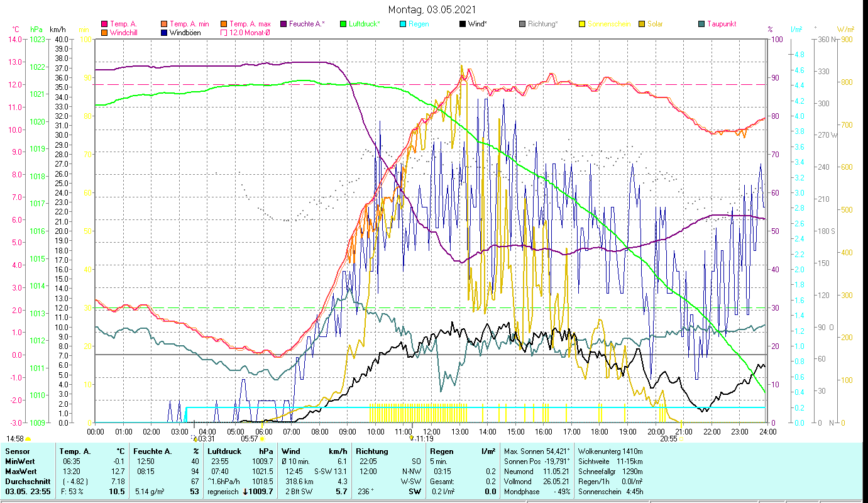868x503 pixels.
Task: Select the MinWert row label
Action: (19, 462)
